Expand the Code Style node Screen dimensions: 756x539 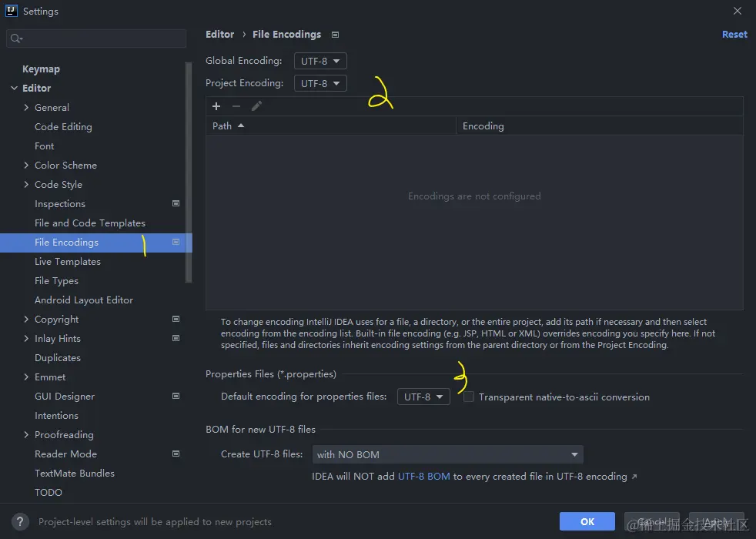[x=26, y=185]
